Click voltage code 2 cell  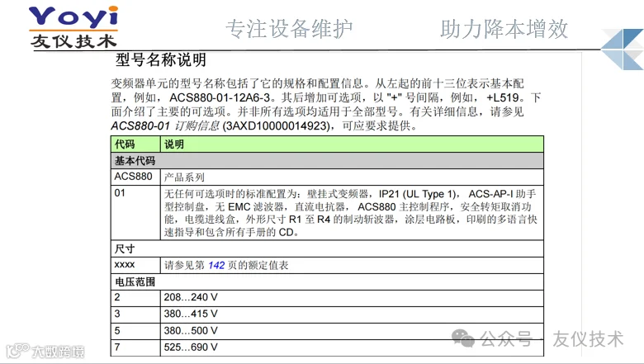135,298
